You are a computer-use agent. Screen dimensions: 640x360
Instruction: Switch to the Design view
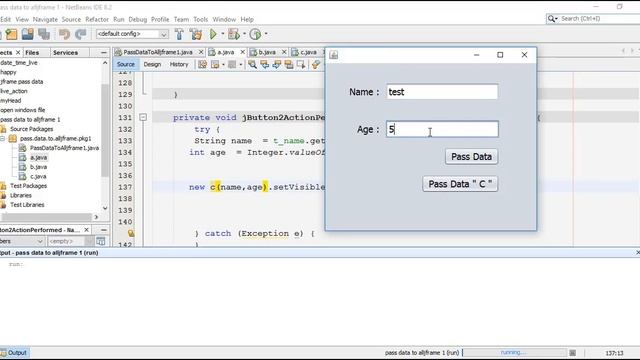152,64
